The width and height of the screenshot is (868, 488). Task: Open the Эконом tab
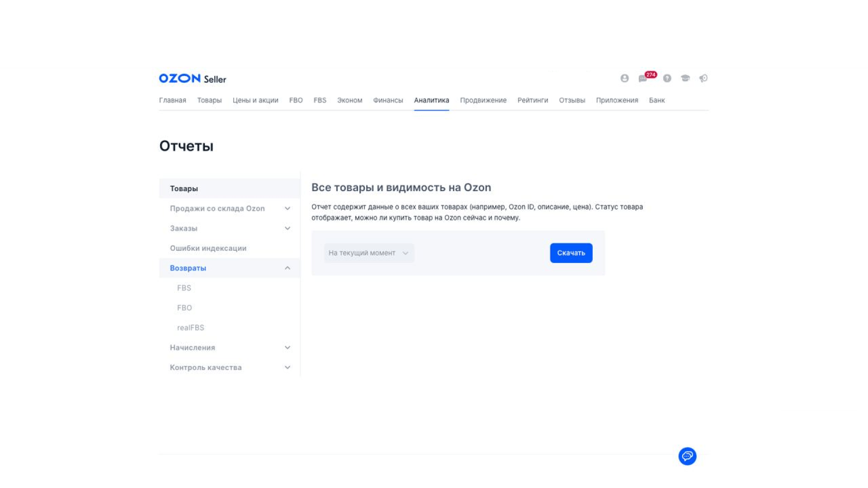click(349, 100)
